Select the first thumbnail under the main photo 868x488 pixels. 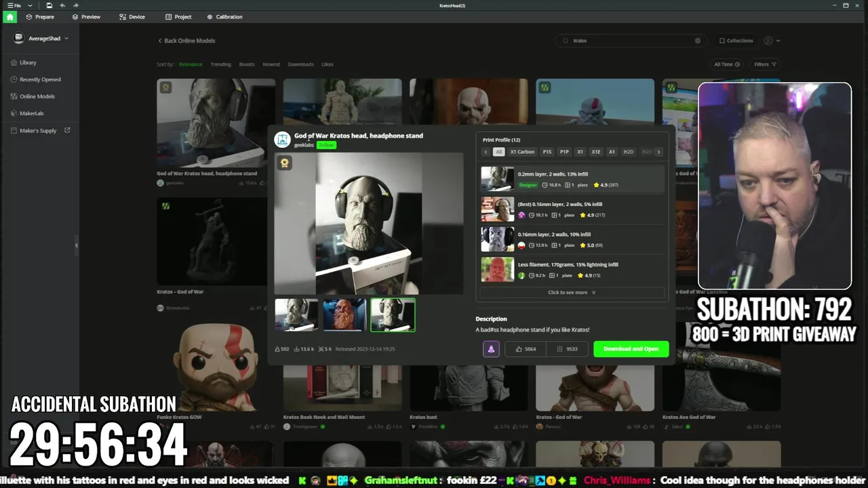[296, 315]
